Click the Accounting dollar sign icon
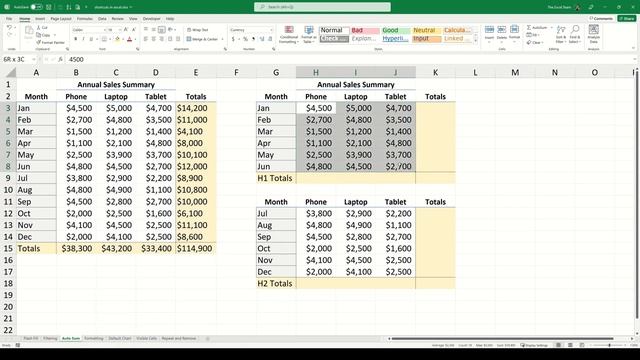The width and height of the screenshot is (640, 360). (x=233, y=39)
